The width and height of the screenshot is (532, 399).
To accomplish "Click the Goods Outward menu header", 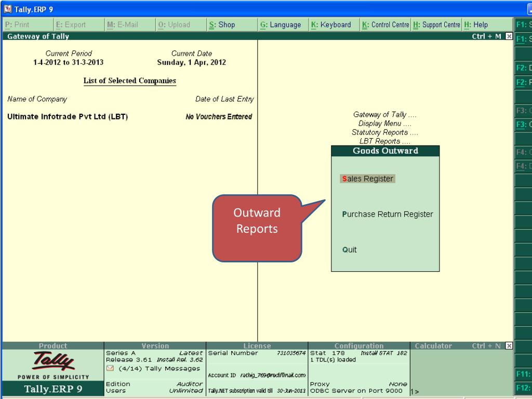I will click(385, 151).
